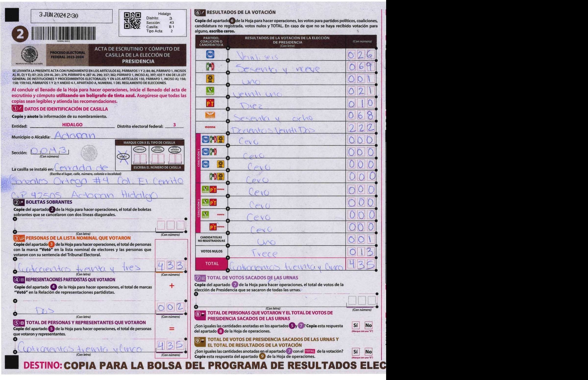588x380 pixels.
Task: Check Sí box in section 8
Action: [x=356, y=325]
